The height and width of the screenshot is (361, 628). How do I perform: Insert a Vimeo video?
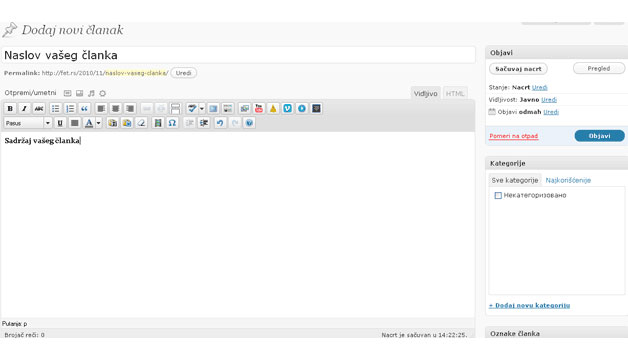(288, 109)
